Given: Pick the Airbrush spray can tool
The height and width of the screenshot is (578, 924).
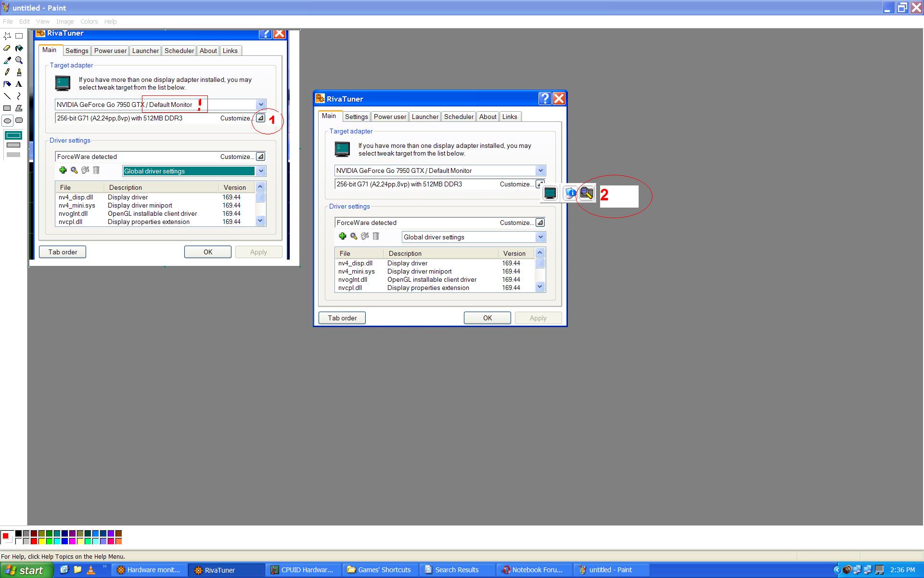Looking at the screenshot, I should (x=7, y=84).
